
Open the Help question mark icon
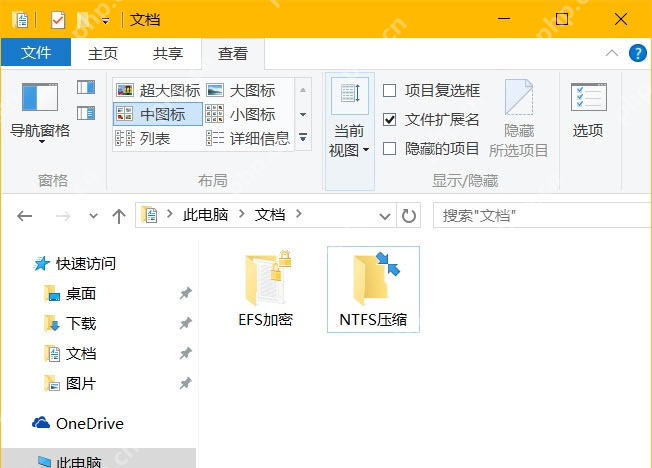click(637, 53)
